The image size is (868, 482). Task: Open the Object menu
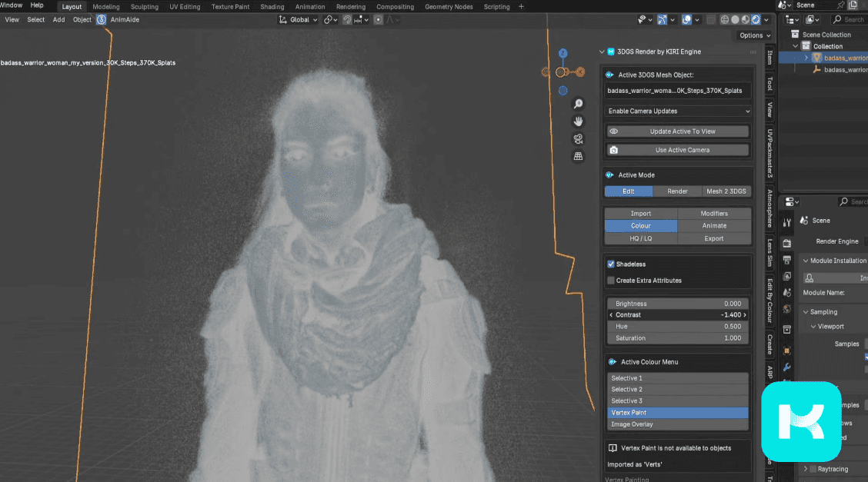coord(82,20)
